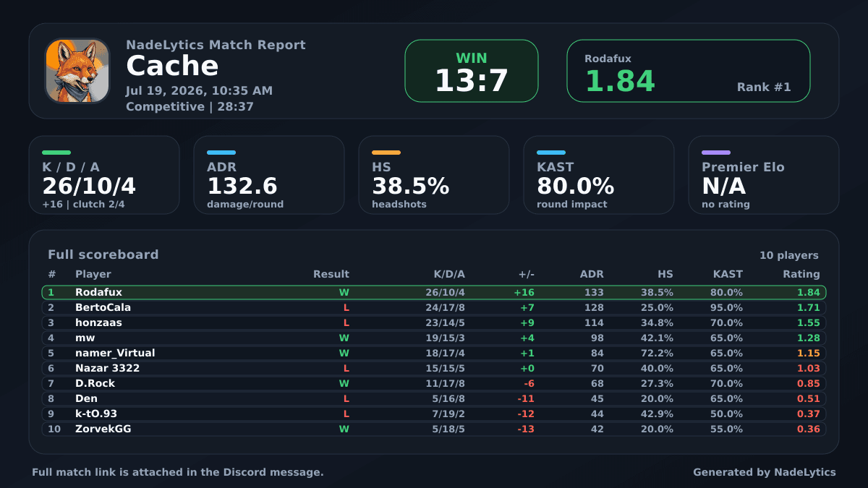Viewport: 868px width, 488px height.
Task: Click the 19/15/3 K/D/A cell
Action: click(x=446, y=338)
